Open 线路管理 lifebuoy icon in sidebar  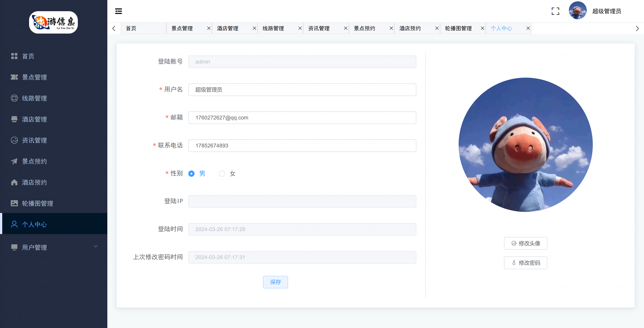pos(14,98)
